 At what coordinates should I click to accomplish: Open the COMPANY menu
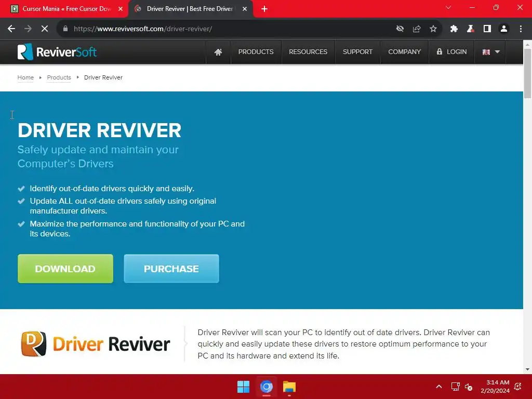[x=404, y=52]
